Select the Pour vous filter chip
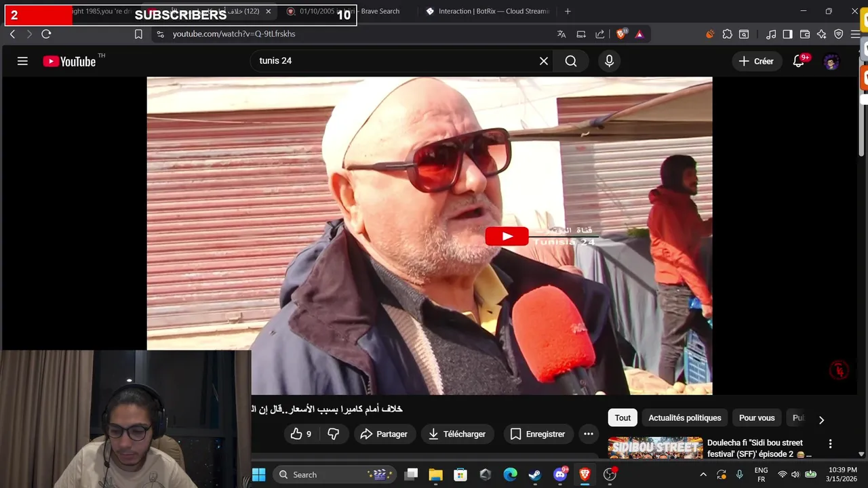 click(757, 418)
